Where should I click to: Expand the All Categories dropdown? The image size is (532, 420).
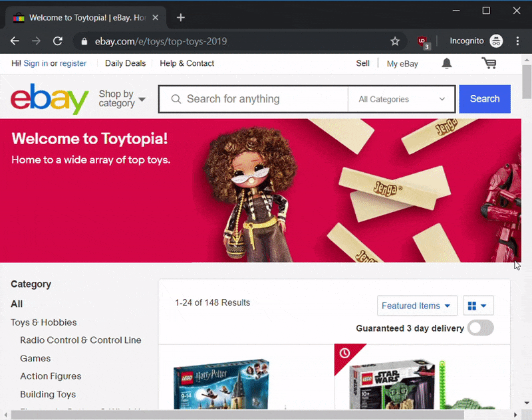coord(402,99)
